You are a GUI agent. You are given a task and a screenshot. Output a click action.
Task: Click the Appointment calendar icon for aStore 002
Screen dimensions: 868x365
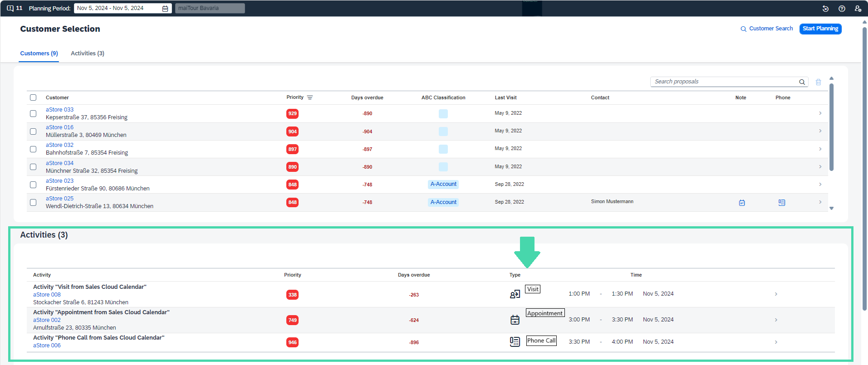tap(515, 320)
